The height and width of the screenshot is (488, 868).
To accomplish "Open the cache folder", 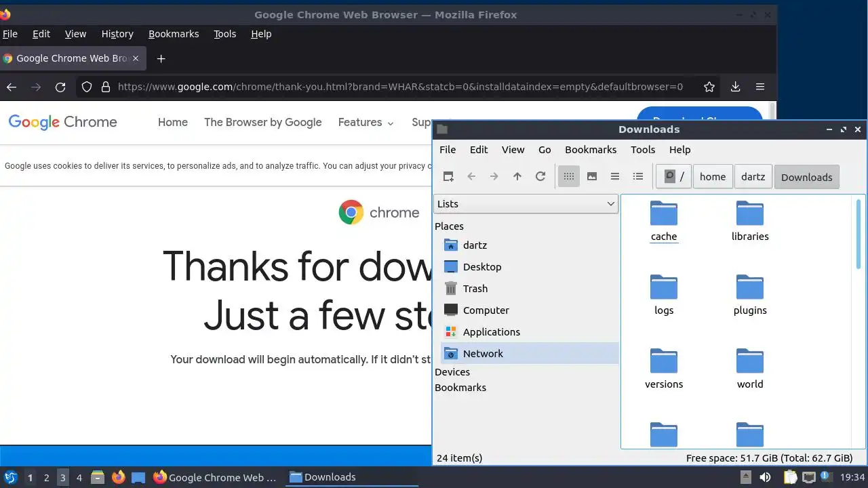I will point(664,221).
